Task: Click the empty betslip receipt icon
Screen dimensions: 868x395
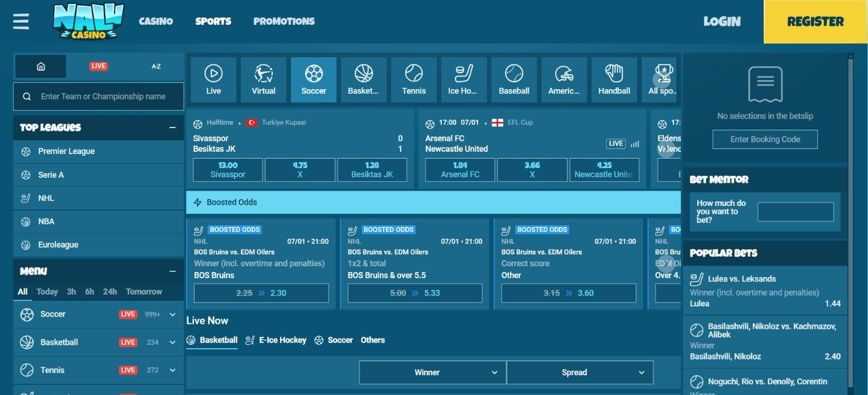Action: point(765,84)
